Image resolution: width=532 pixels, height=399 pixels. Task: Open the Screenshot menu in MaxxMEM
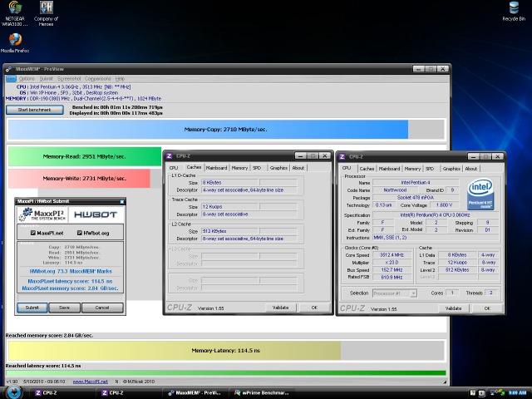pos(69,79)
